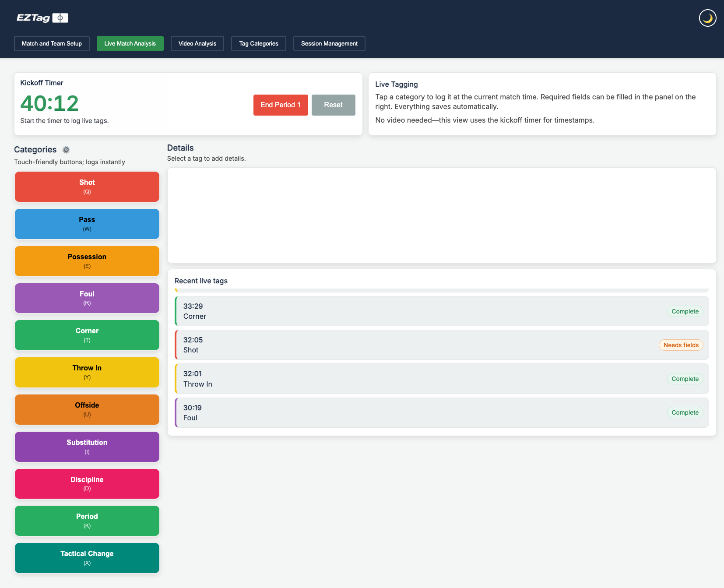Viewport: 724px width, 588px height.
Task: Log a Shot tag
Action: pyautogui.click(x=87, y=187)
